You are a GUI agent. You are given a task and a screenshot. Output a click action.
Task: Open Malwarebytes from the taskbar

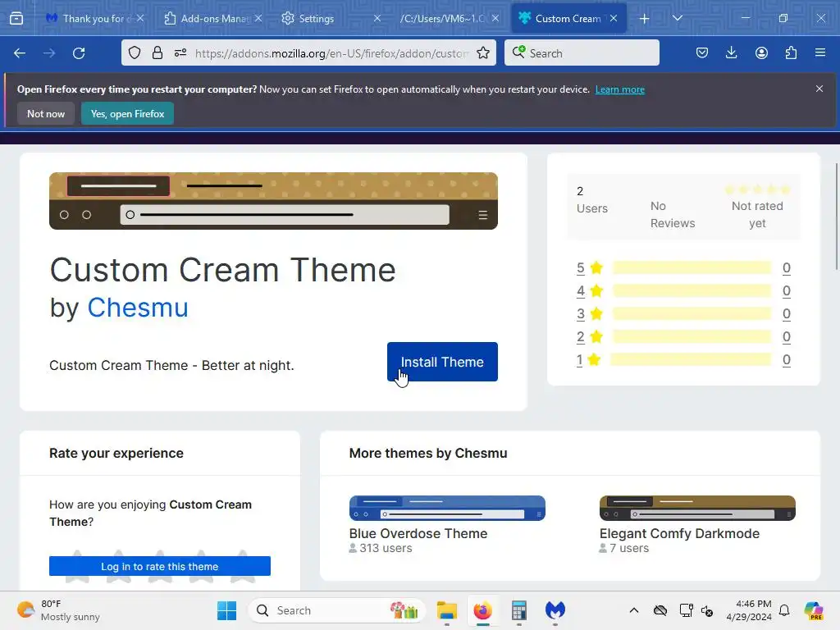click(x=555, y=610)
